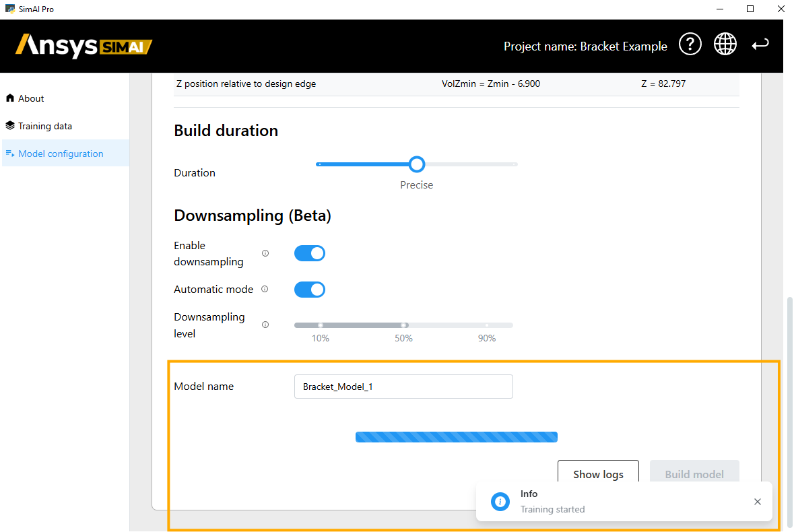This screenshot has width=794, height=532.
Task: Turn off Automatic mode switch
Action: (310, 290)
